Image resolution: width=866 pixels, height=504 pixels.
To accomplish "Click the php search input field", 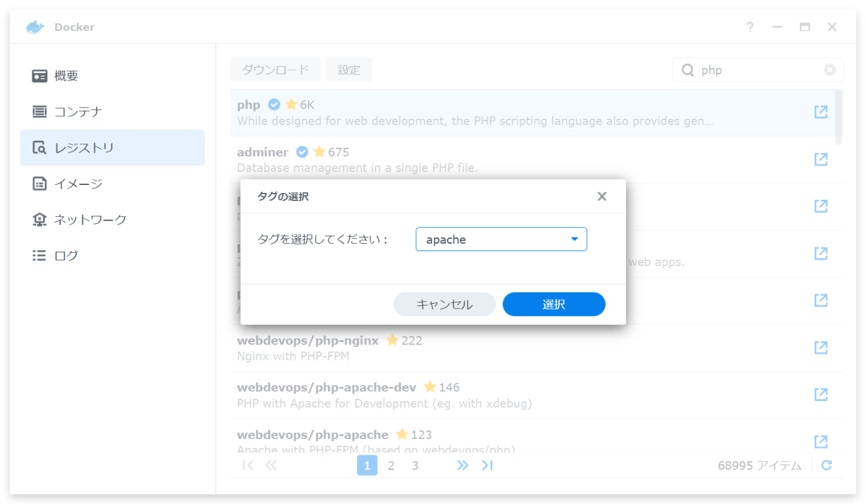I will point(758,70).
